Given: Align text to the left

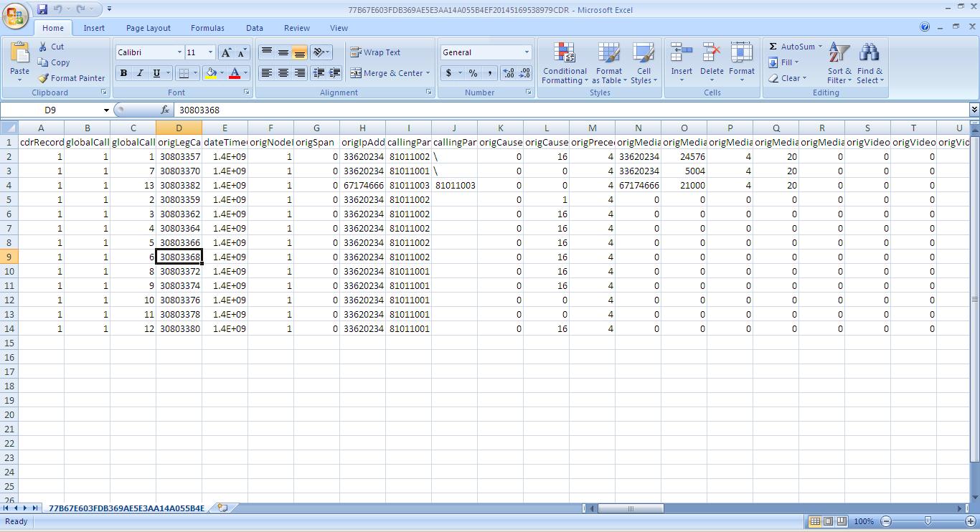Looking at the screenshot, I should (267, 73).
